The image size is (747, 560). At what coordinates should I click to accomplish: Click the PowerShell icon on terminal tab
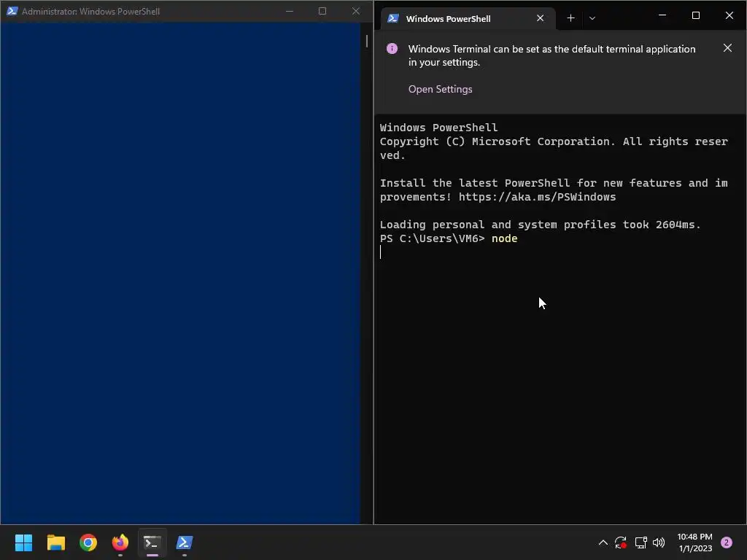393,18
